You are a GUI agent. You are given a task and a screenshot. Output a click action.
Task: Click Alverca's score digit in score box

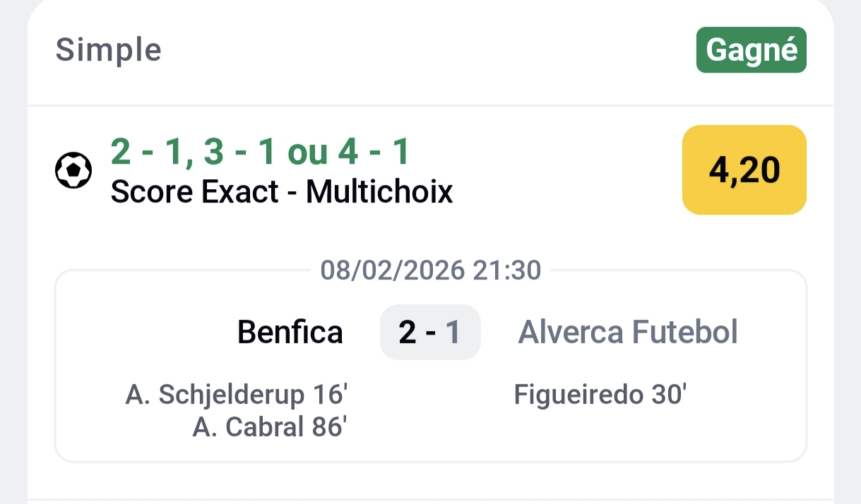[x=452, y=332]
